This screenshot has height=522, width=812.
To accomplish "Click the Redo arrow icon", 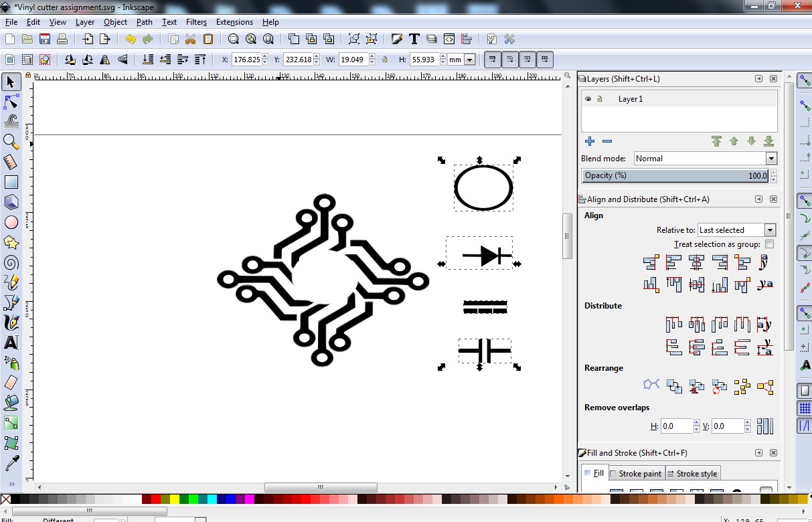I will point(148,39).
